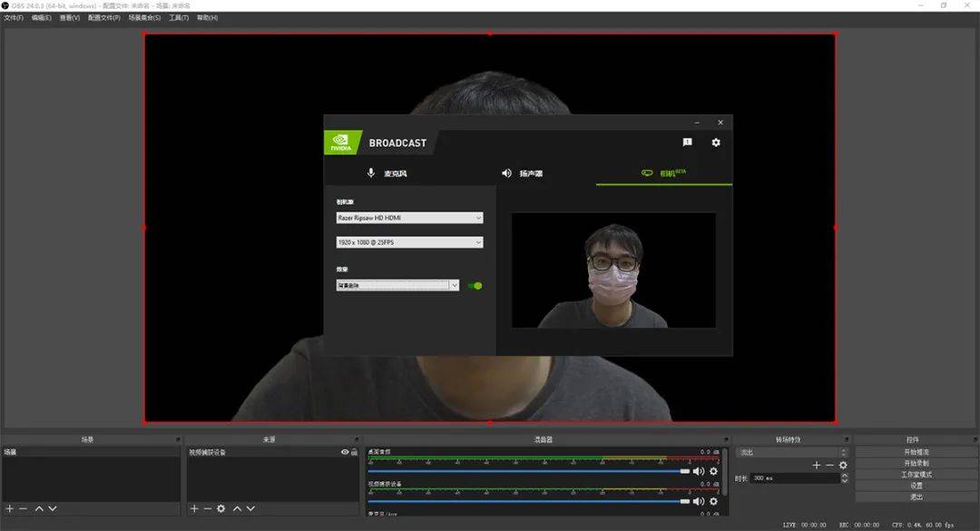Click the 开始推流 start streaming button
Screen dimensions: 980x531
pyautogui.click(x=916, y=452)
